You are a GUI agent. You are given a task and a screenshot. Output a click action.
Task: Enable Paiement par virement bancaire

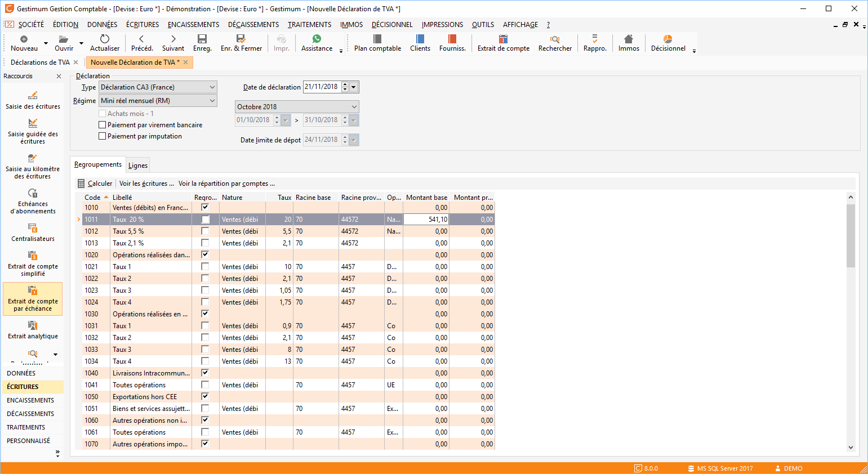tap(103, 125)
